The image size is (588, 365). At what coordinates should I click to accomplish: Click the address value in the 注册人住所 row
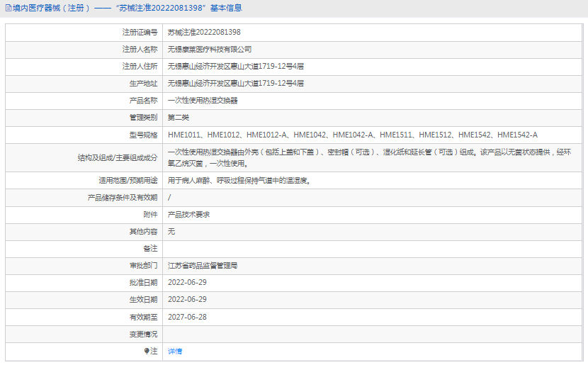[235, 67]
